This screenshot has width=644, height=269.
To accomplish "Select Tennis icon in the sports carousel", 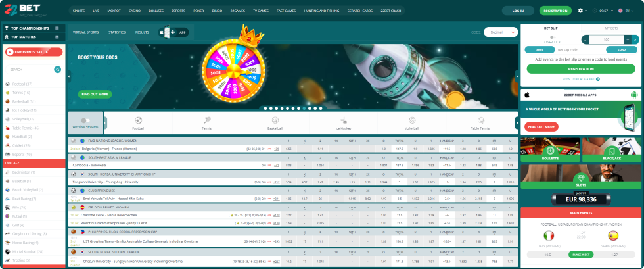I will coord(206,120).
